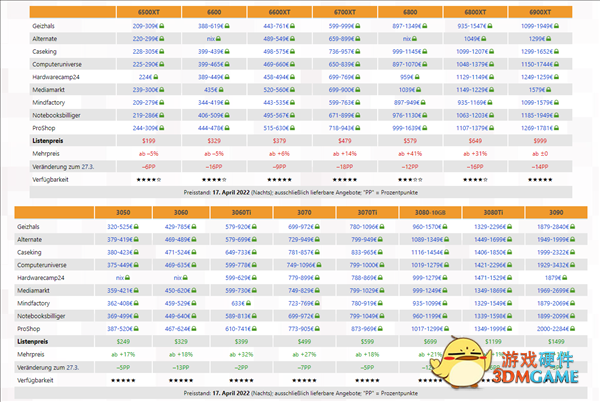Open the Computeruniverse 3090 price link 1929-3432€
Image resolution: width=600 pixels, height=402 pixels.
click(x=553, y=265)
